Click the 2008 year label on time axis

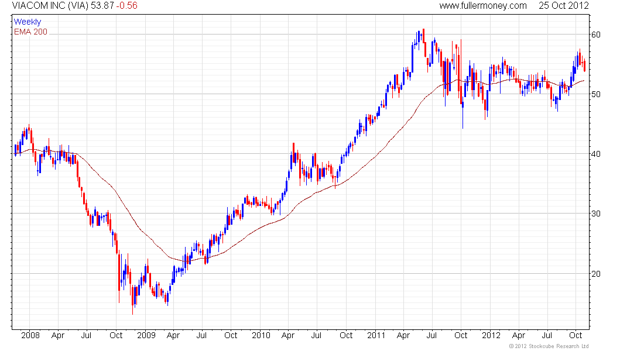[x=30, y=335]
